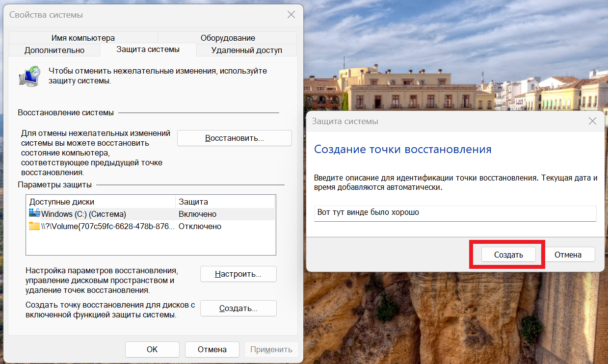
Task: Select the Защита системы tab
Action: [148, 50]
